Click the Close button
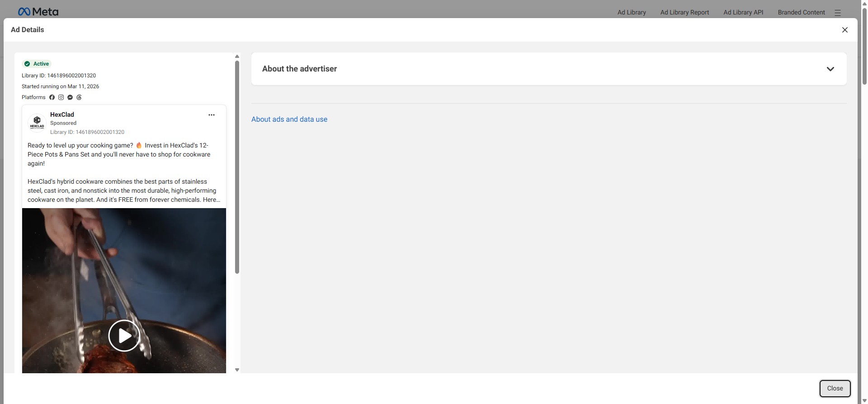 [835, 389]
